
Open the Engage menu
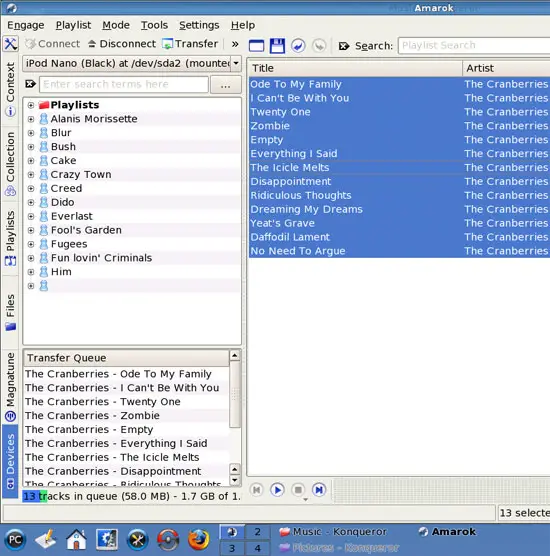(x=26, y=25)
